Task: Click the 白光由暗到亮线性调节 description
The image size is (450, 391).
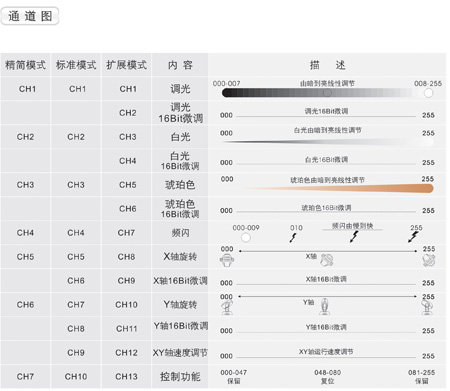Action: (x=327, y=130)
